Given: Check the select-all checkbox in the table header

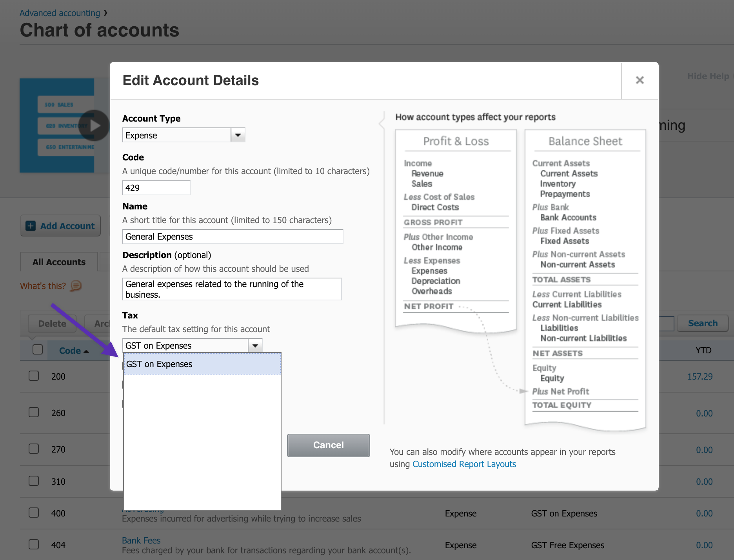Looking at the screenshot, I should [x=37, y=349].
